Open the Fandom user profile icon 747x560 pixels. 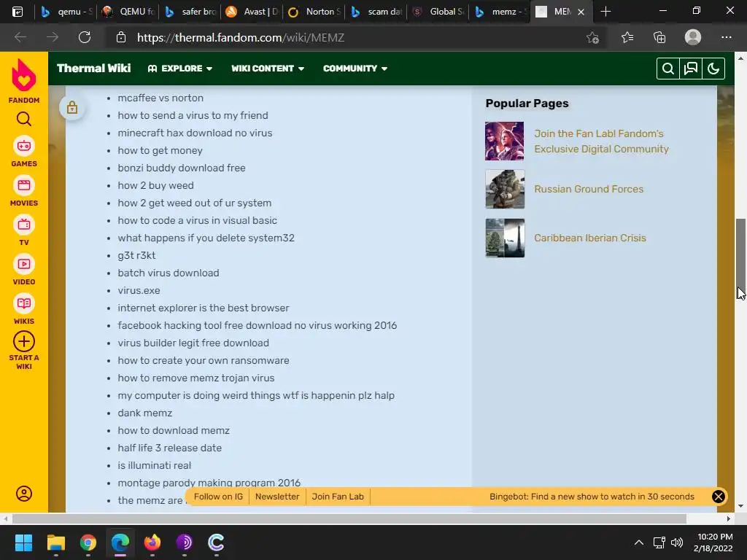(x=24, y=494)
